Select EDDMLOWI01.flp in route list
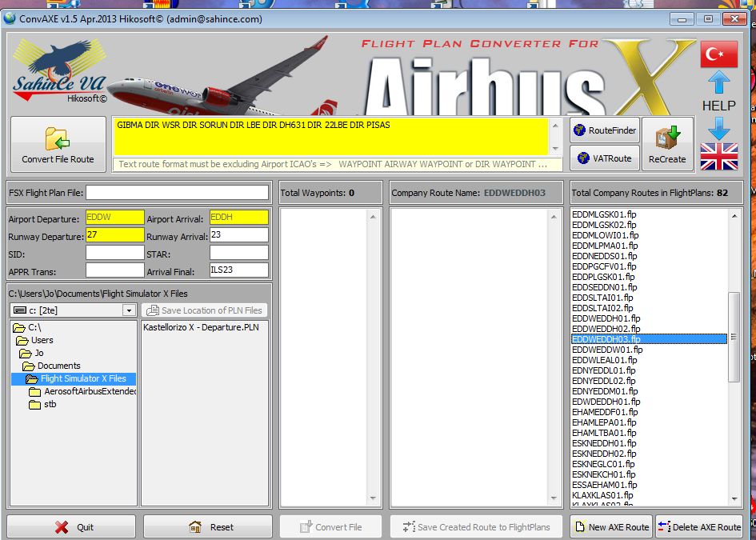This screenshot has height=540, width=756. 605,235
